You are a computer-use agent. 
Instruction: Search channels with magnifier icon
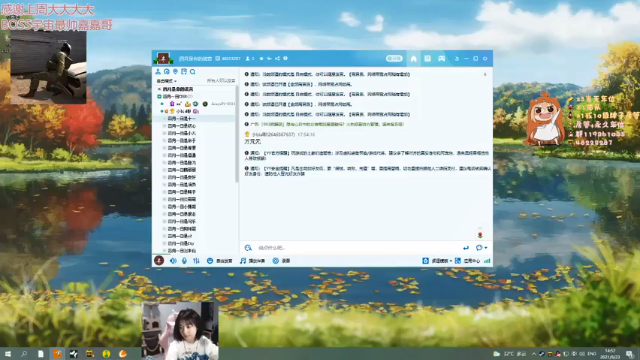(193, 72)
